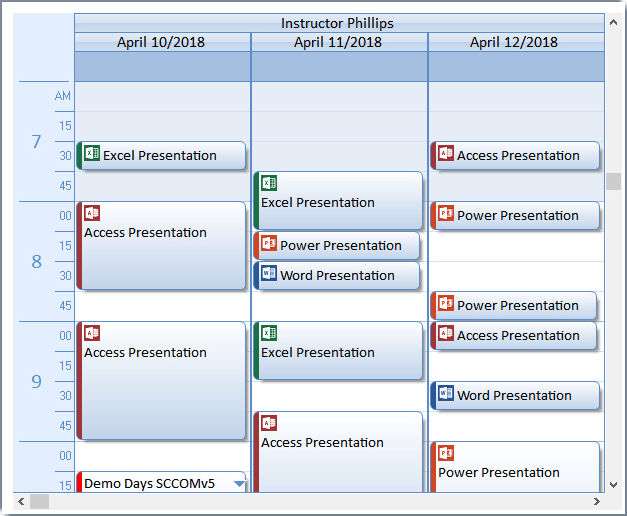Image resolution: width=627 pixels, height=516 pixels.
Task: Click the April 10 all-day event area
Action: [x=162, y=66]
